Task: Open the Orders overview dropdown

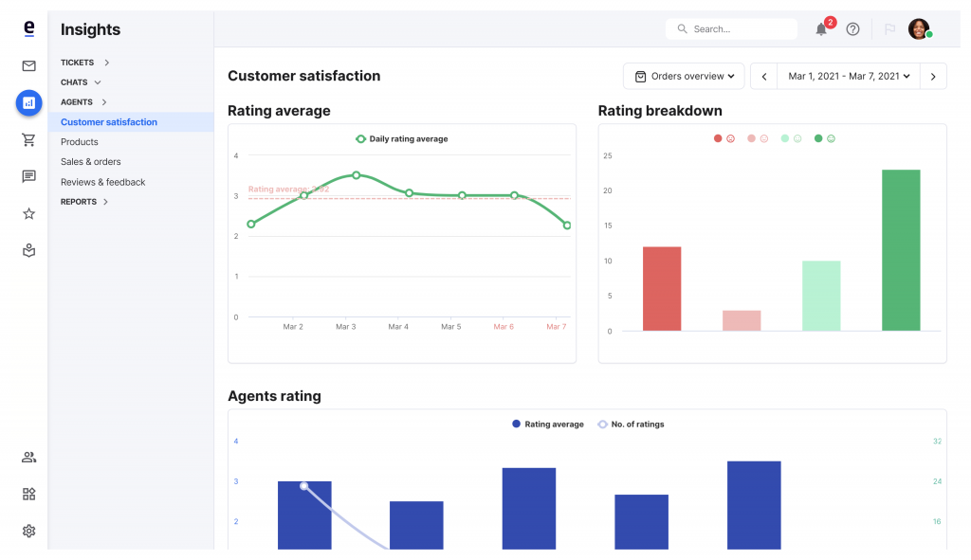Action: click(x=684, y=76)
